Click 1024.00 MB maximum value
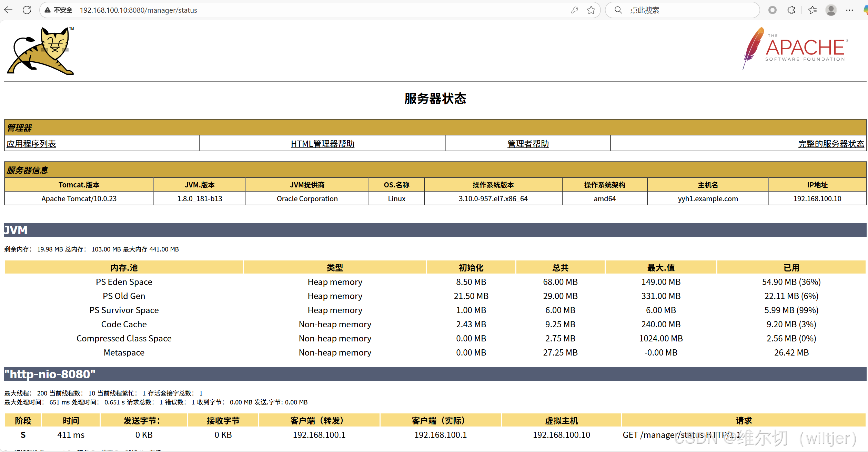The width and height of the screenshot is (868, 452). point(661,338)
